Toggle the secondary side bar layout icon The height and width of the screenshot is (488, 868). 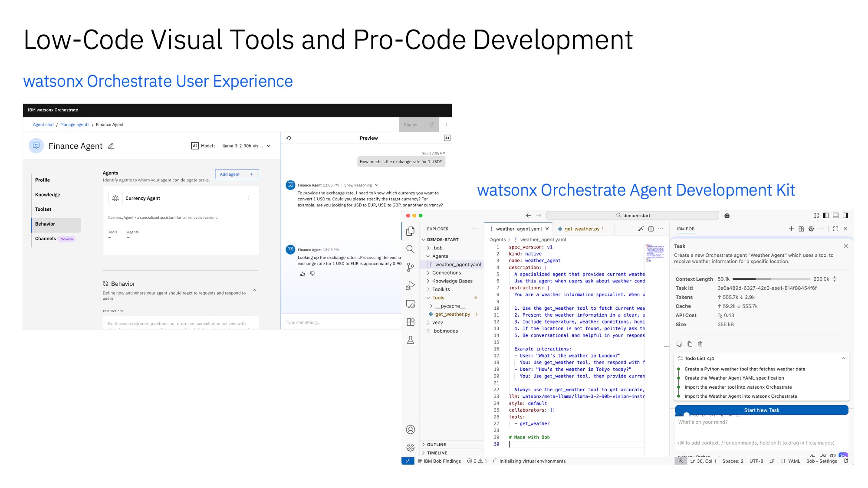[x=845, y=215]
